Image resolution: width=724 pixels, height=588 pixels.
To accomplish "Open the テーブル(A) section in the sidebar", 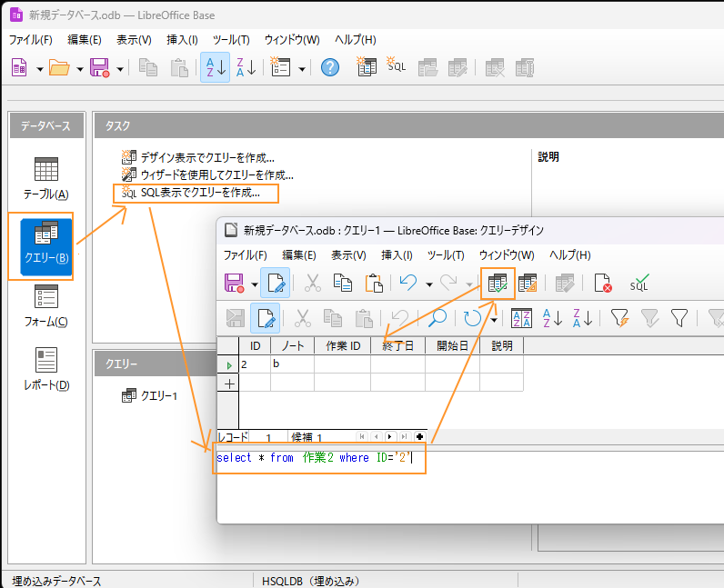I will pyautogui.click(x=46, y=178).
